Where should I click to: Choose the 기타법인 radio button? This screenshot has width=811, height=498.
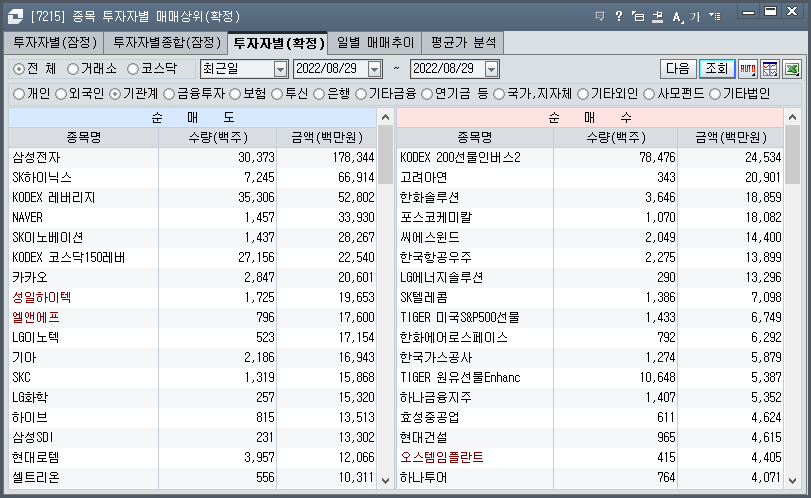[715, 94]
